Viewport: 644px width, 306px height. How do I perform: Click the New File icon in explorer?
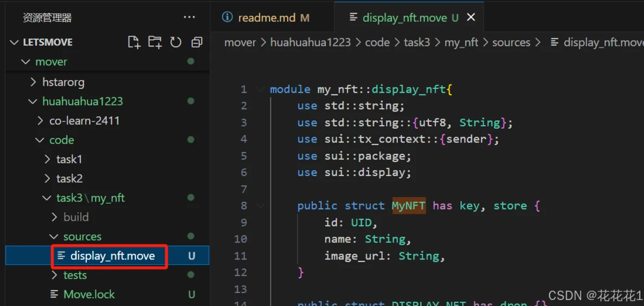(134, 42)
